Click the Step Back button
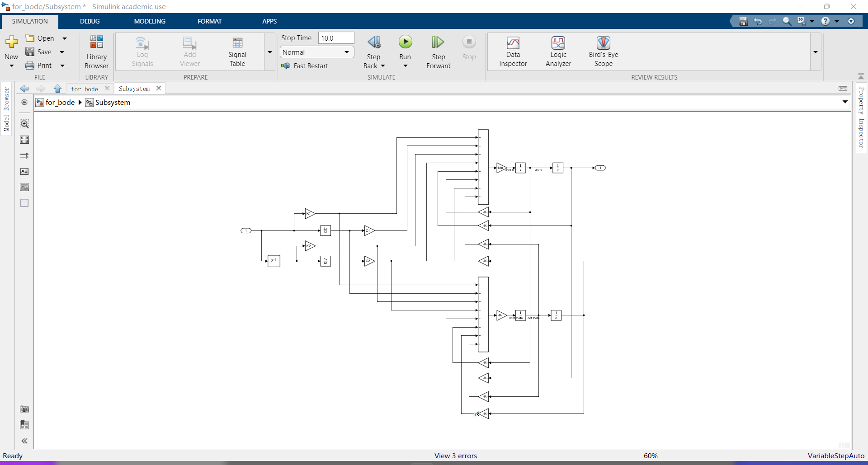Viewport: 868px width, 465px height. point(373,47)
